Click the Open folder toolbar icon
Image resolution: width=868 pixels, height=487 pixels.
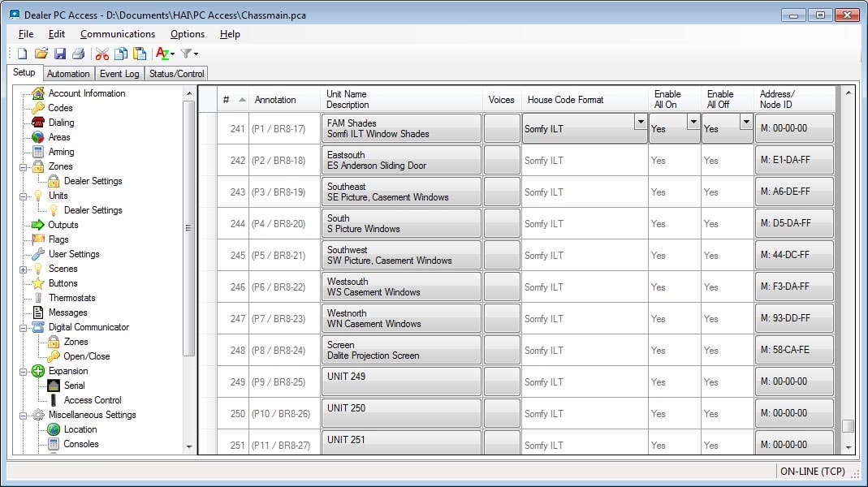[x=41, y=54]
